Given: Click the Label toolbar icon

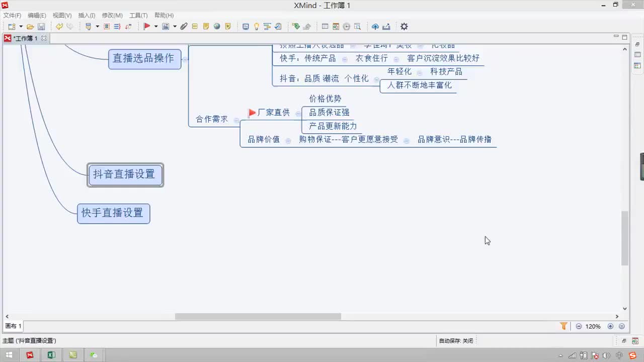Looking at the screenshot, I should tap(195, 27).
